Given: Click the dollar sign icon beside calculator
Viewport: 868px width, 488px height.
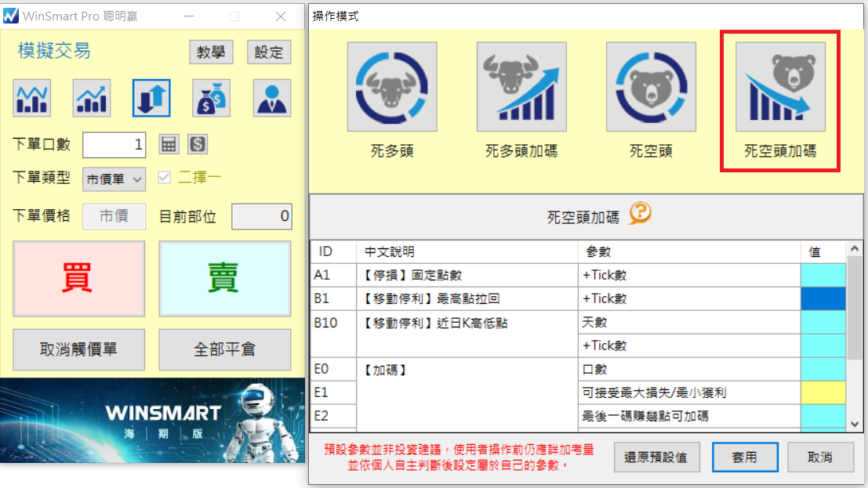Looking at the screenshot, I should click(198, 144).
